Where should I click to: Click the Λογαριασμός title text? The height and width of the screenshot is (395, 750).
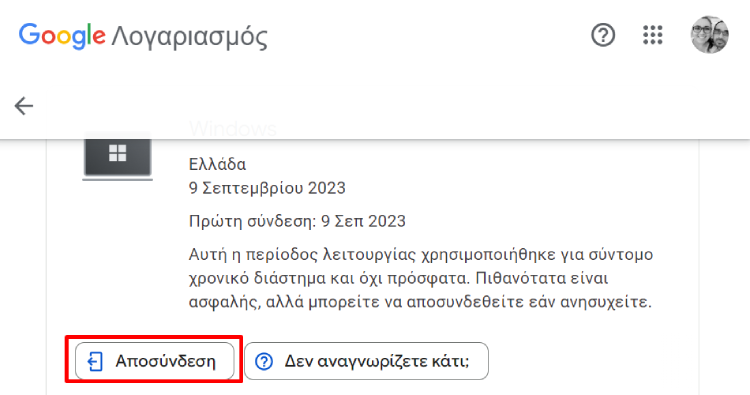(x=189, y=37)
